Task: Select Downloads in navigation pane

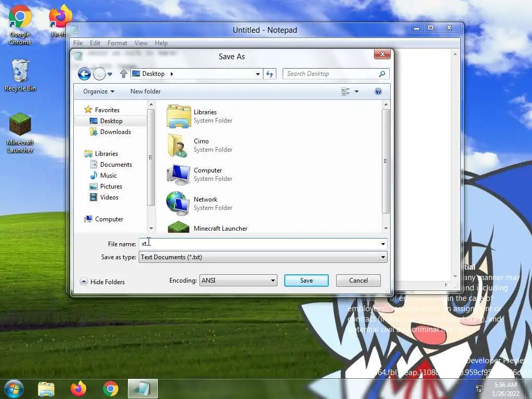Action: (x=115, y=132)
